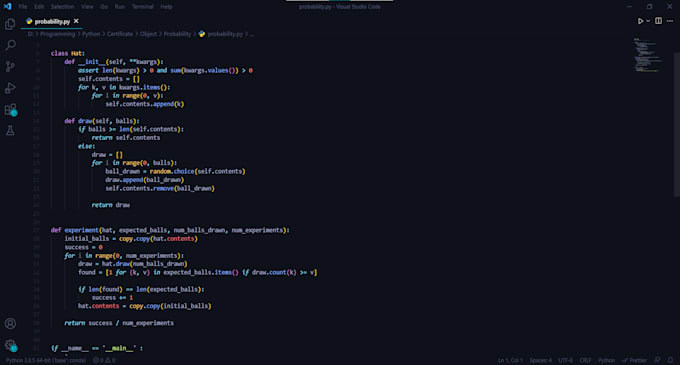Screen dimensions: 680x365
Task: Open the Run menu
Action: (120, 7)
